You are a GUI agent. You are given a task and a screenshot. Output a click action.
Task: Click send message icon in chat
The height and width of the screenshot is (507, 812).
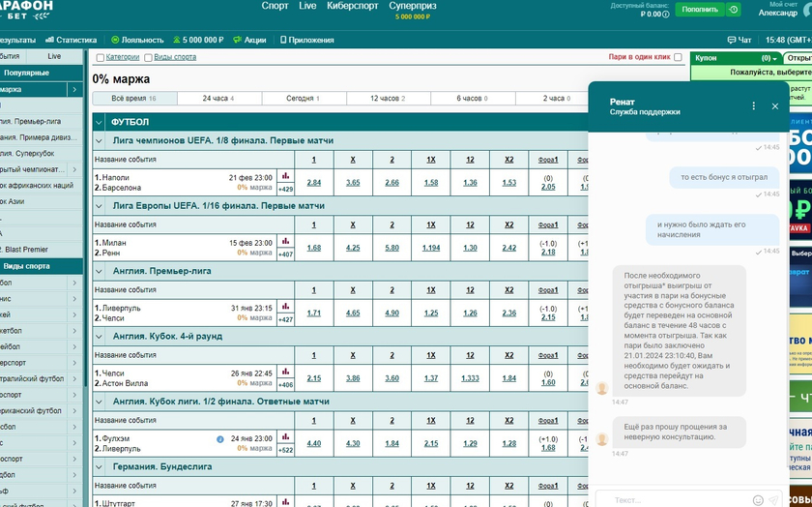point(773,500)
